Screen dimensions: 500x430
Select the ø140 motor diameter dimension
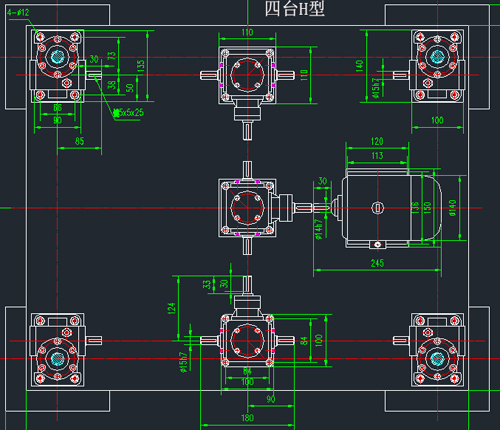click(x=453, y=208)
